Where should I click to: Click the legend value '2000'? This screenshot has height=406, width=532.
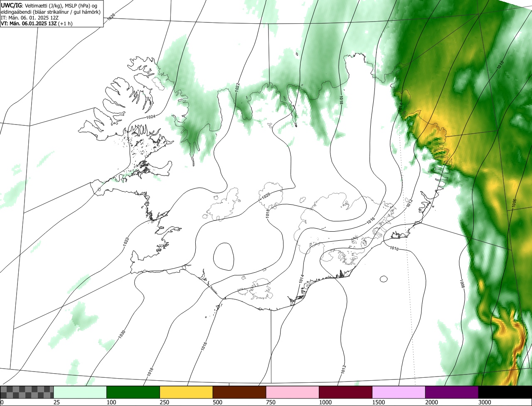coord(431,402)
